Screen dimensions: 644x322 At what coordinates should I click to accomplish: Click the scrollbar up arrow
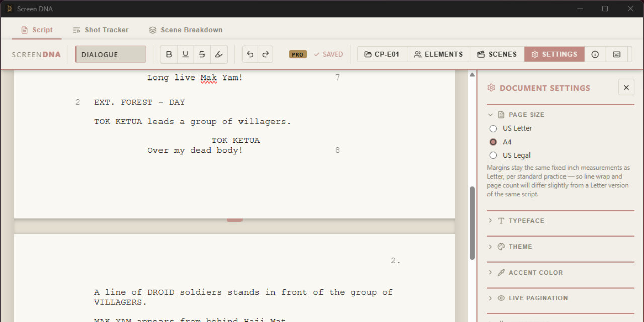(472, 75)
